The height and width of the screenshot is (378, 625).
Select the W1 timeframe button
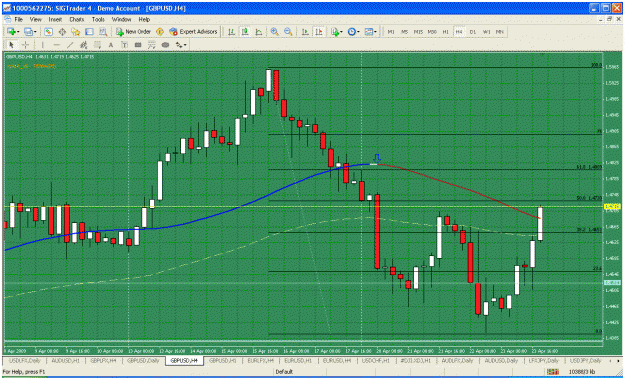click(486, 32)
